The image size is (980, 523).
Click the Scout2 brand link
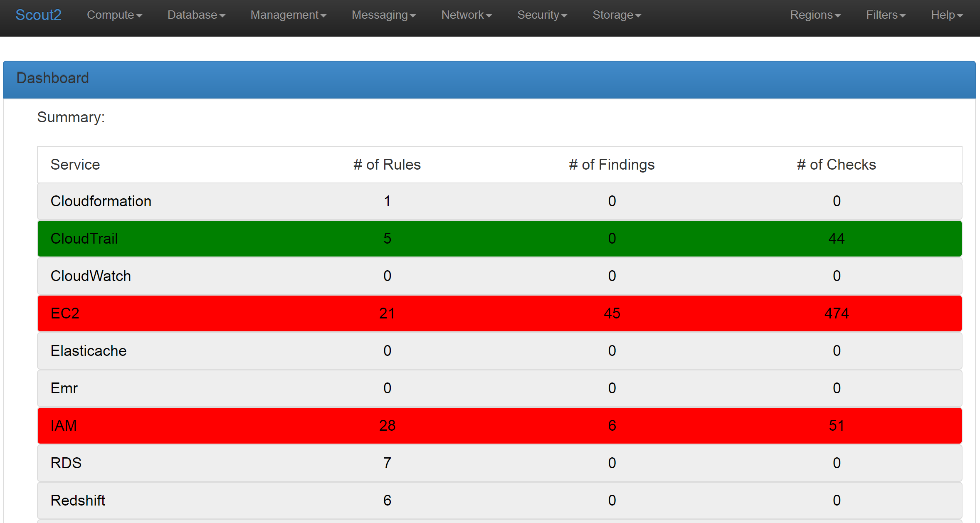coord(38,15)
